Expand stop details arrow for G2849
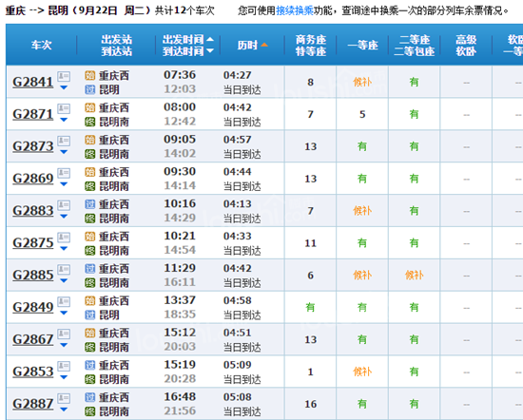The width and height of the screenshot is (523, 420). tap(64, 313)
